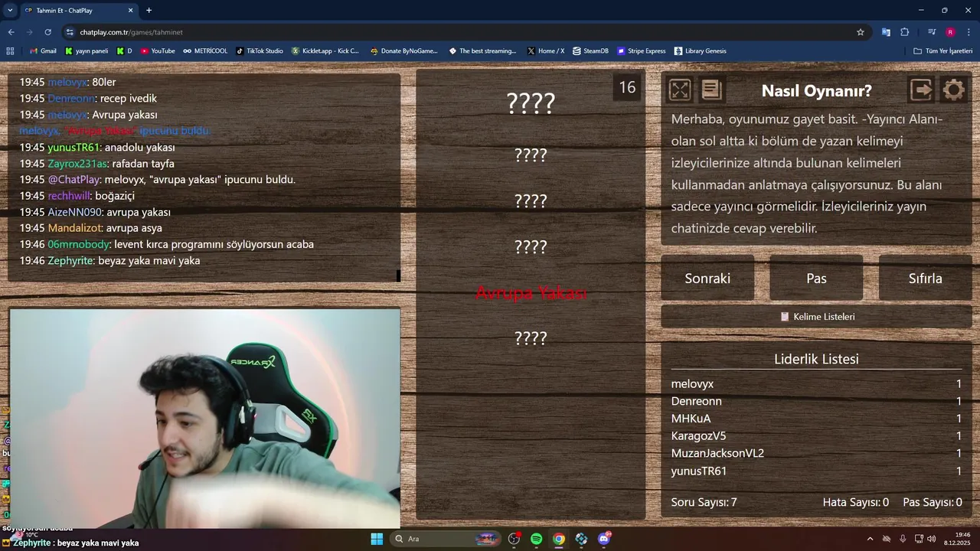Viewport: 980px width, 551px height.
Task: Open the Chrome three-dot menu
Action: (969, 32)
